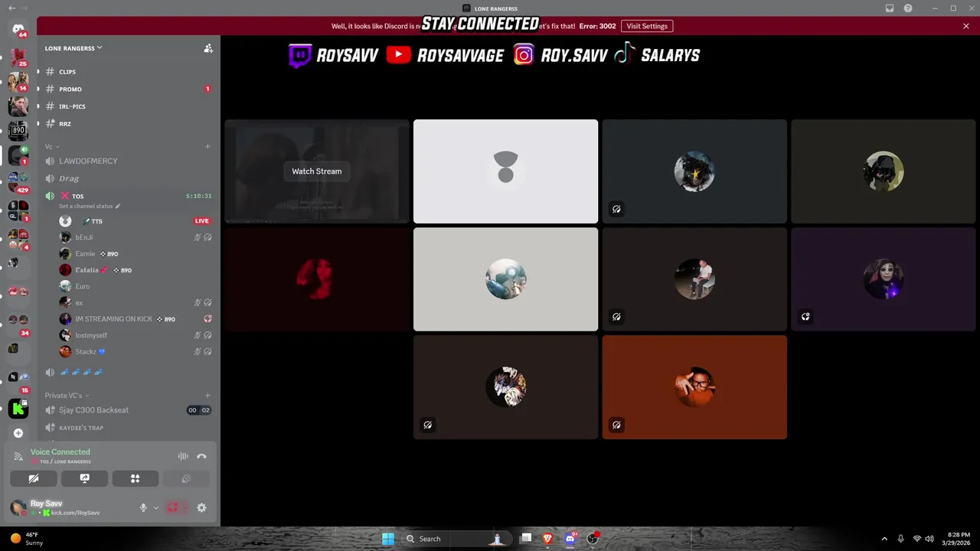Click Visit Settings in error banner
This screenshot has width=980, height=551.
point(647,26)
